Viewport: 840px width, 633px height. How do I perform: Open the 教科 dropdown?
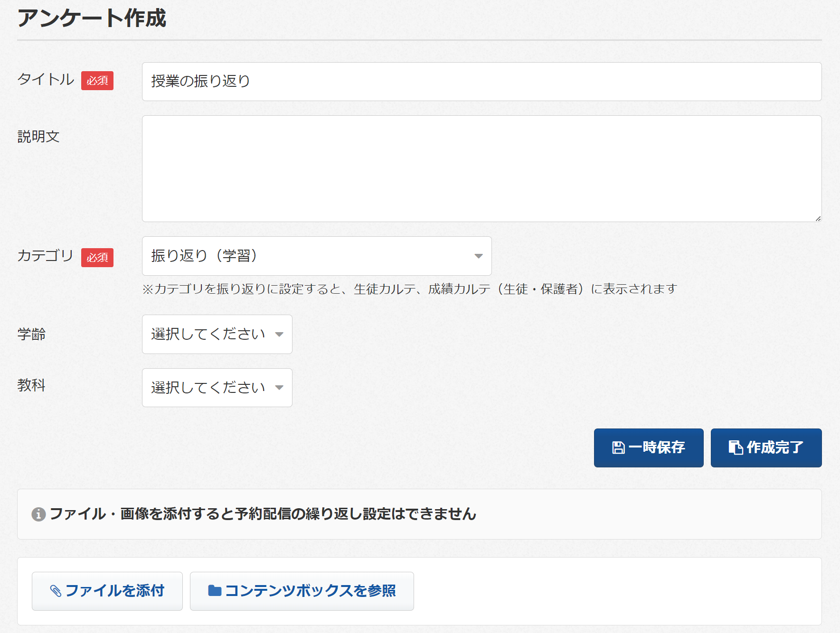(217, 388)
